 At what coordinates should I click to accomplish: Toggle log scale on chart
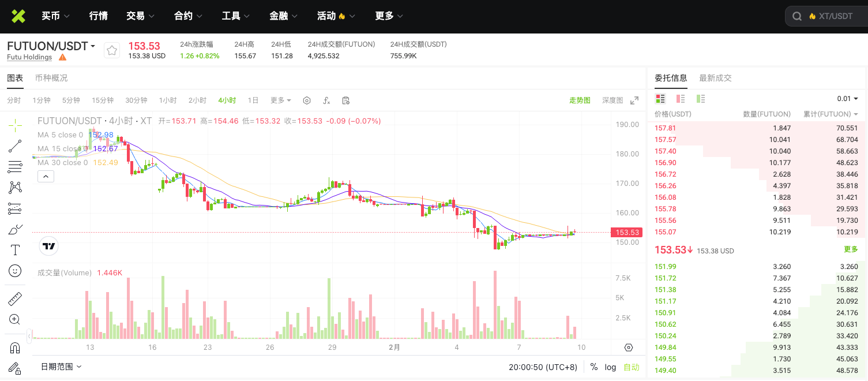610,367
